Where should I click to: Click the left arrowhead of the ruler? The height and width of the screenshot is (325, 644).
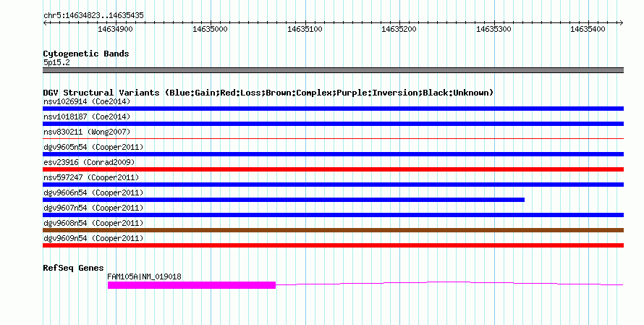click(x=45, y=23)
